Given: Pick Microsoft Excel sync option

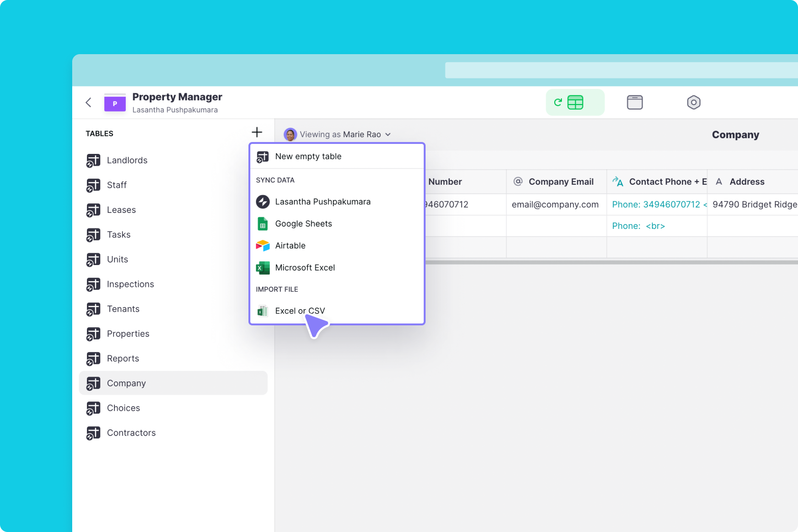Looking at the screenshot, I should pos(304,268).
